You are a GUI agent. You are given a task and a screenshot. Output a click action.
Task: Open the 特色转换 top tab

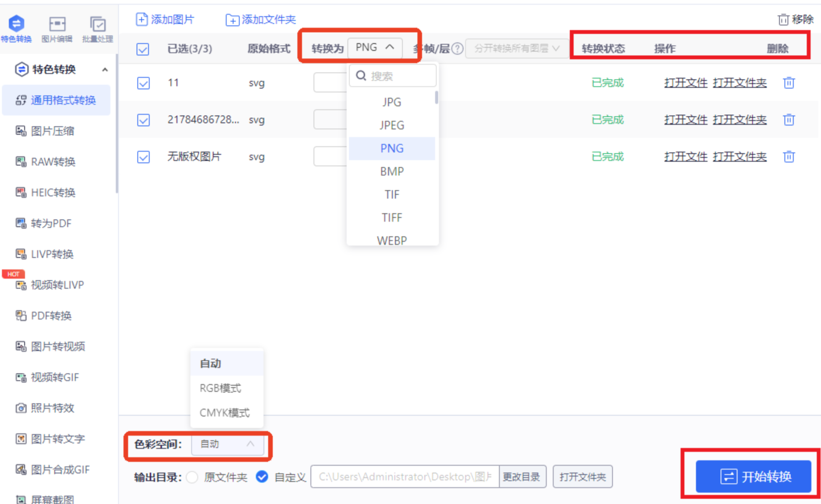tap(16, 29)
